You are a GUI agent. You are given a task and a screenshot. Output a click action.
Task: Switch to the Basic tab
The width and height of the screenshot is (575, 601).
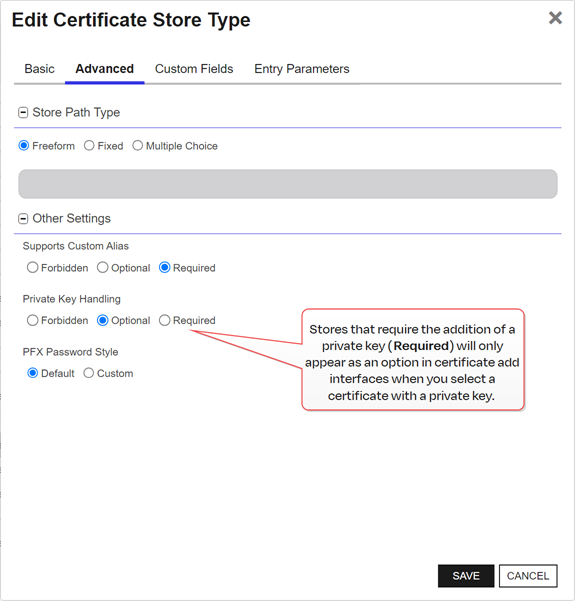coord(39,69)
